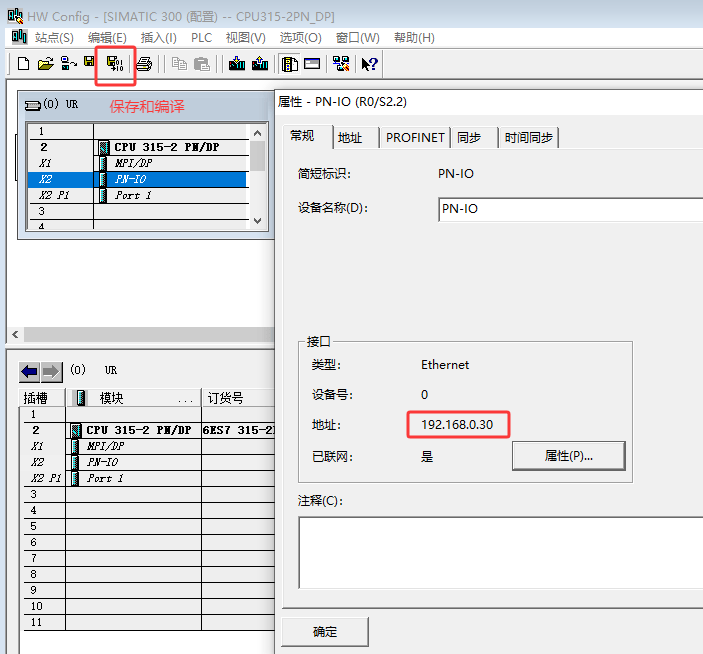
Task: Open the 选项(O) menu
Action: point(300,38)
